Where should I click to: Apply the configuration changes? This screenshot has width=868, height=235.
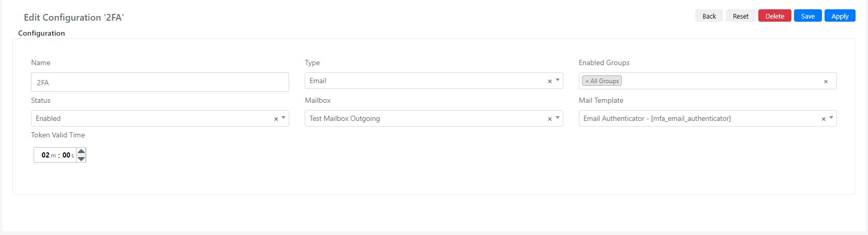(840, 16)
